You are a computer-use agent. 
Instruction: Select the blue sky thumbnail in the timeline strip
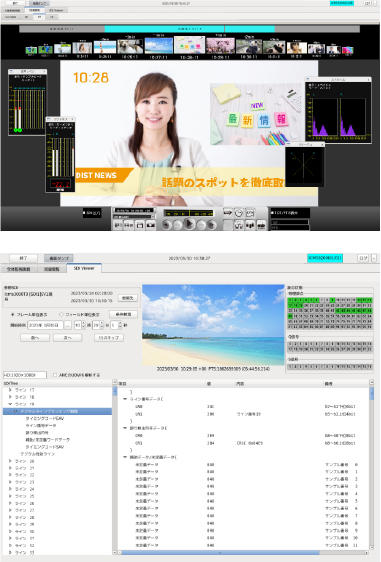coord(158,46)
